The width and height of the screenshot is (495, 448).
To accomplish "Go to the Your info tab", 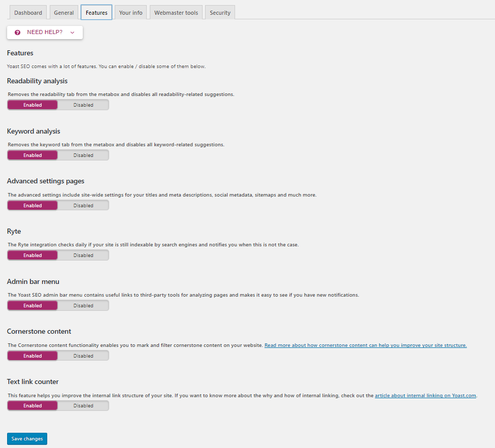I will click(130, 13).
